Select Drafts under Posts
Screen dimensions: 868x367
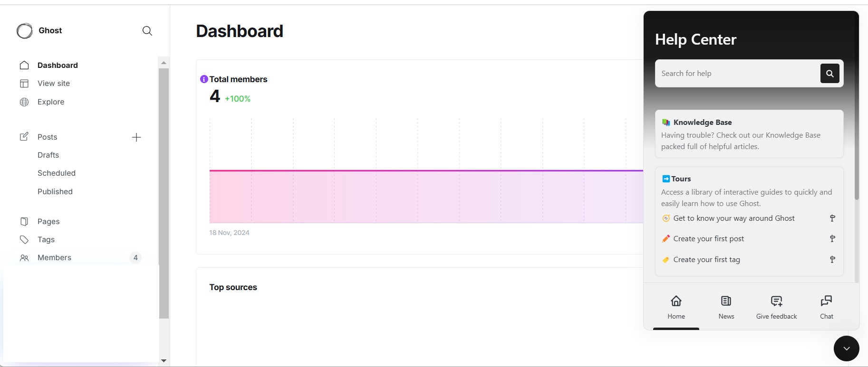point(48,155)
